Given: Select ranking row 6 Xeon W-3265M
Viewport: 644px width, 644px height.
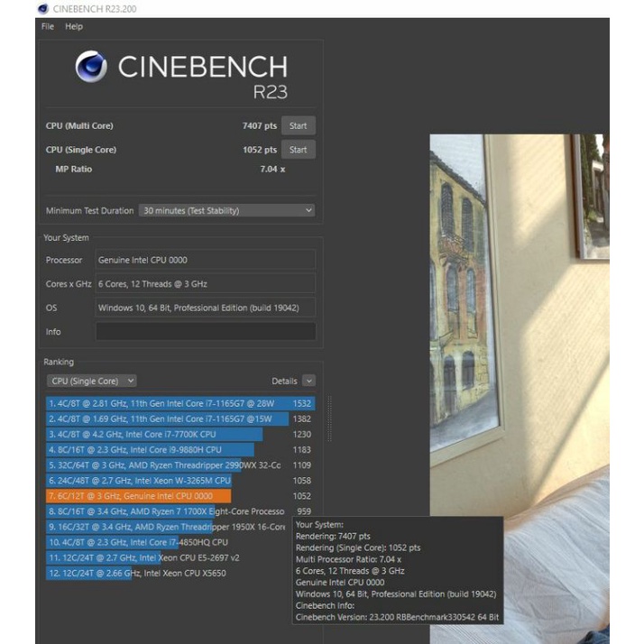Looking at the screenshot, I should (180, 481).
